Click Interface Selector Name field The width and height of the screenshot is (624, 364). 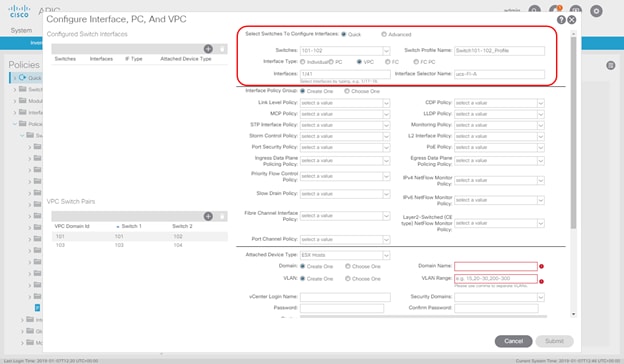pyautogui.click(x=499, y=74)
